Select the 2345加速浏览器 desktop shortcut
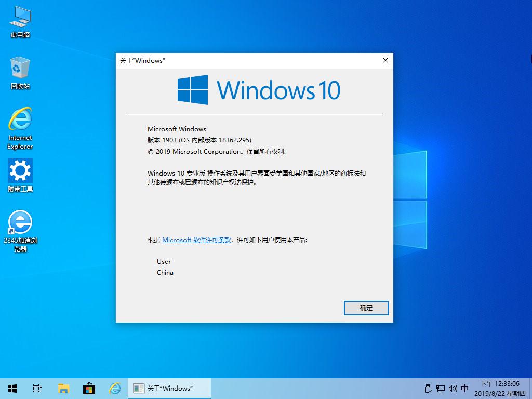The height and width of the screenshot is (399, 532). point(20,231)
